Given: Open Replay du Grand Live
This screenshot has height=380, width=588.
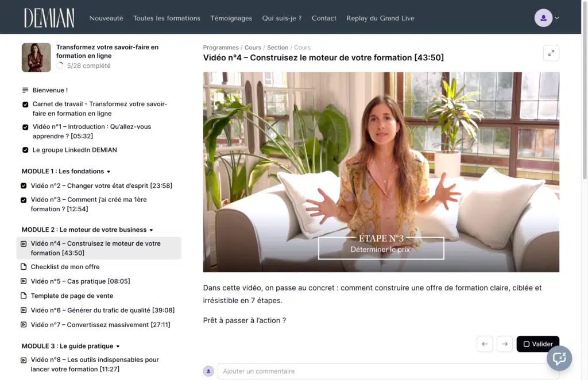Looking at the screenshot, I should (x=380, y=18).
